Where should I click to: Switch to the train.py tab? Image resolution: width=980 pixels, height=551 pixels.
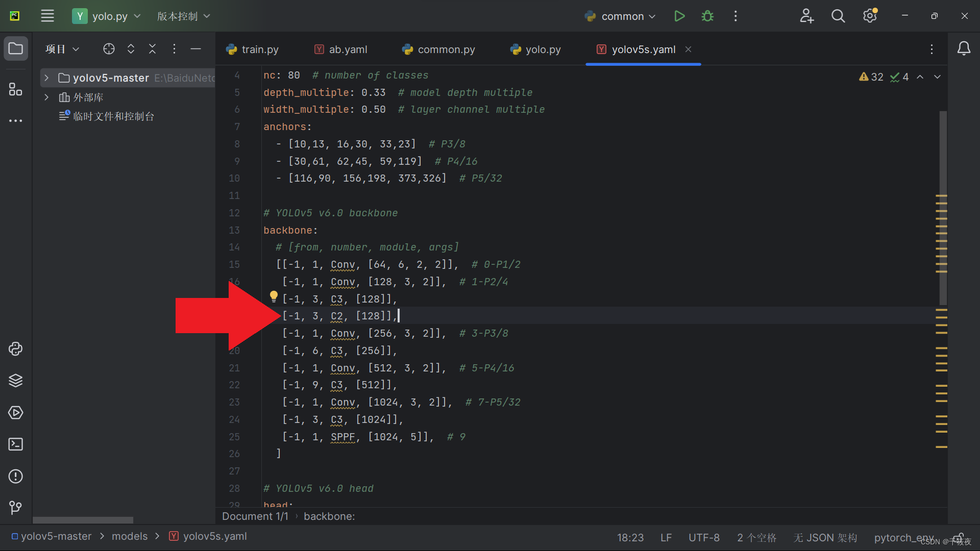click(253, 49)
